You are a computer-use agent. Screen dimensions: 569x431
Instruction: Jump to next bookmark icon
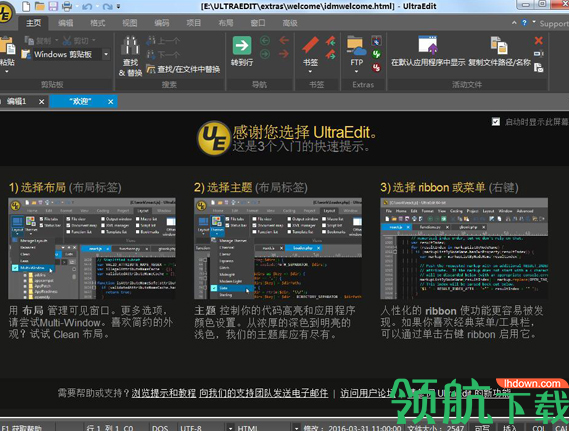point(331,55)
